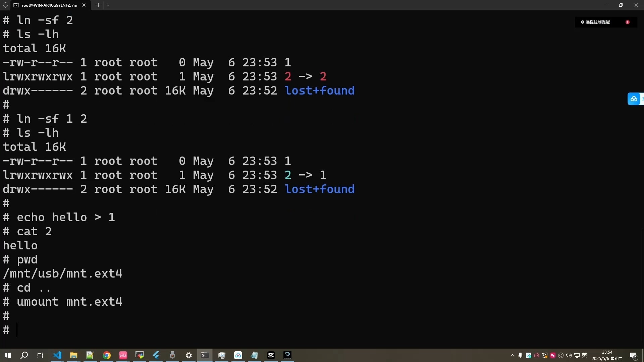Open Windows Settings gear on taskbar
The image size is (644, 362).
pyautogui.click(x=189, y=355)
